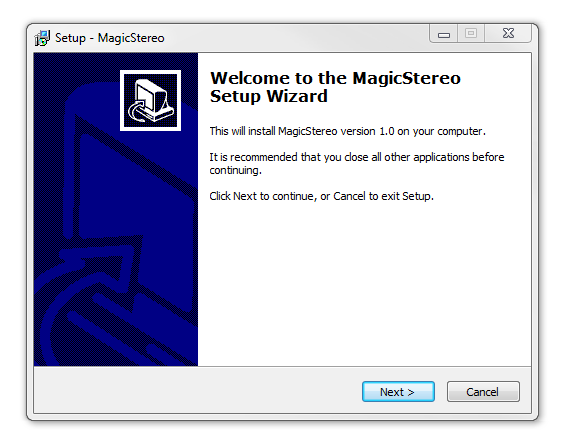Screen dimensions: 561x435
Task: Click the Next > button
Action: point(398,391)
